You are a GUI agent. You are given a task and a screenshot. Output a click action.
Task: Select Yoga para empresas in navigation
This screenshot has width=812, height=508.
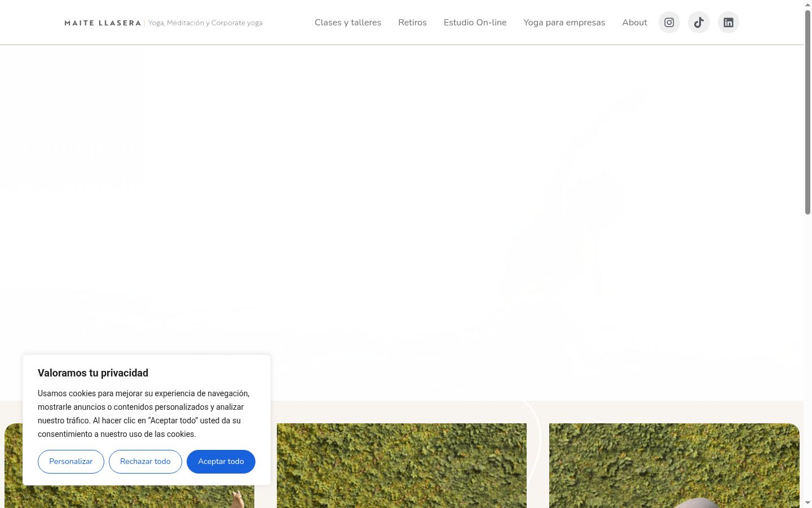pos(564,23)
